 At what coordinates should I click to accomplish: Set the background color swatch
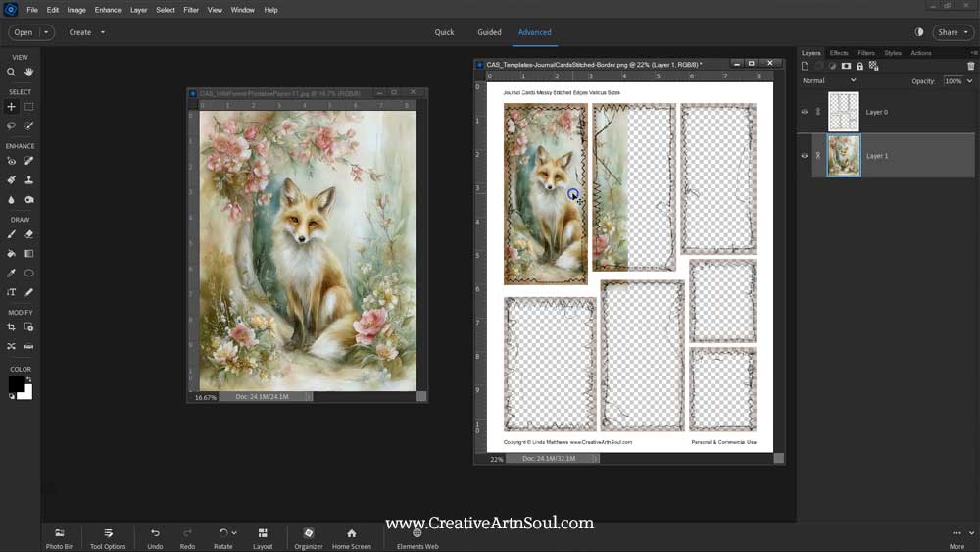pos(26,394)
